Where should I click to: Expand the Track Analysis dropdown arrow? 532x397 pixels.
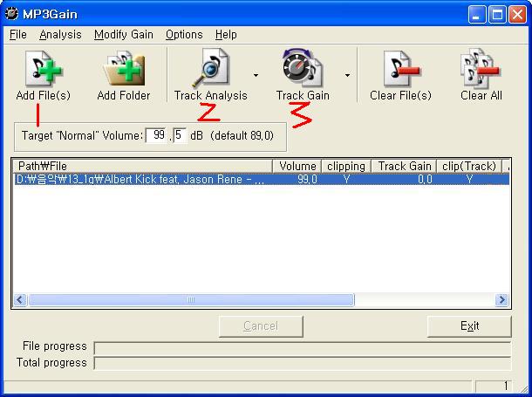click(256, 75)
